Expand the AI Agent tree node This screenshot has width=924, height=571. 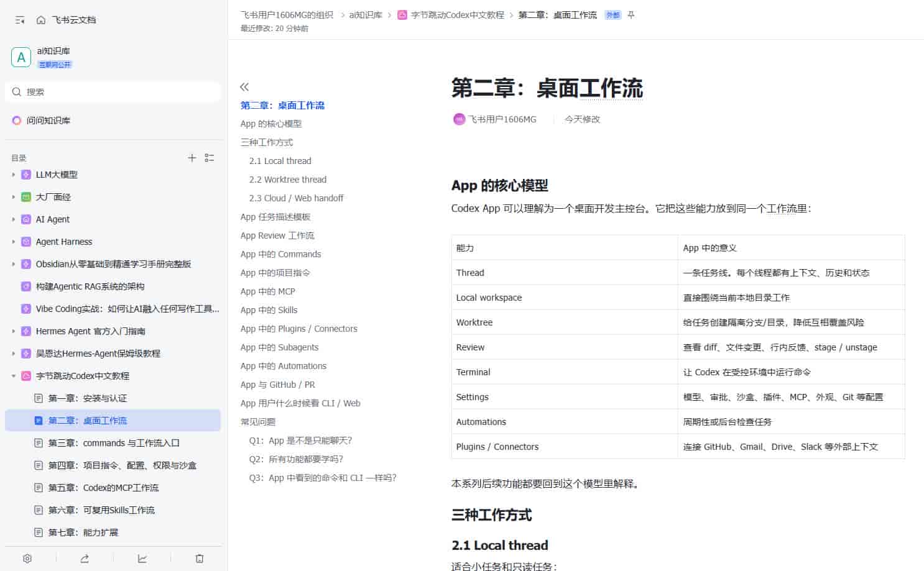pos(14,219)
